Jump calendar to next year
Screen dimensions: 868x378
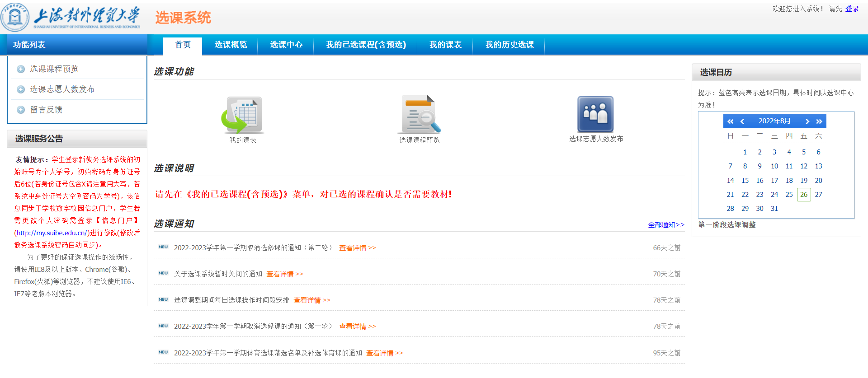(x=819, y=121)
